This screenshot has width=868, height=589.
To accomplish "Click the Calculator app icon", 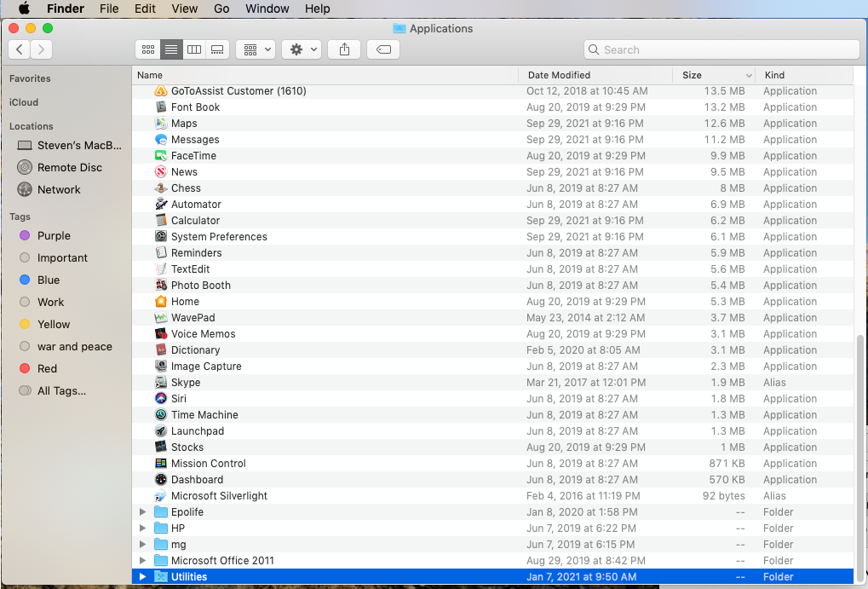I will click(160, 221).
